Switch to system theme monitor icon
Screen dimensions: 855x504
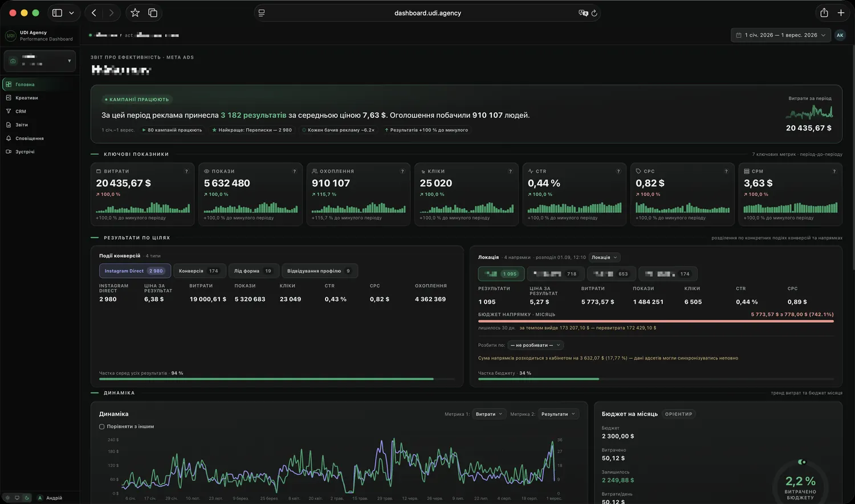(17, 498)
